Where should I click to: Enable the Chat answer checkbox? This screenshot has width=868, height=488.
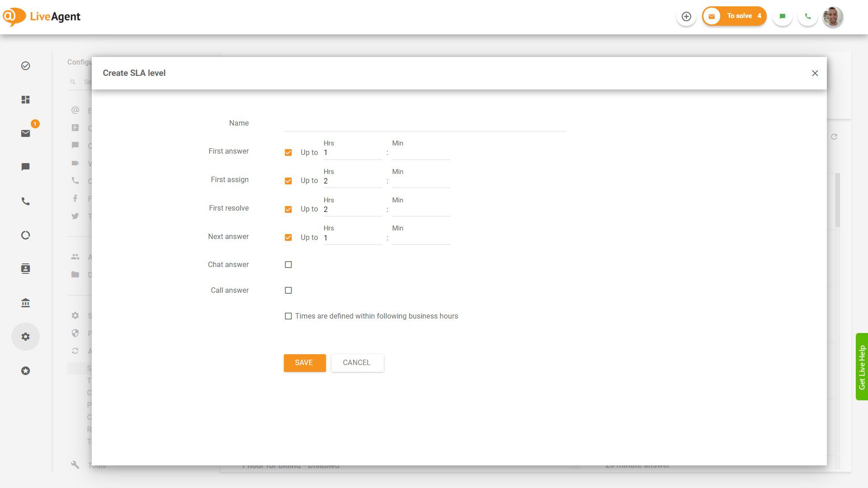pyautogui.click(x=288, y=264)
